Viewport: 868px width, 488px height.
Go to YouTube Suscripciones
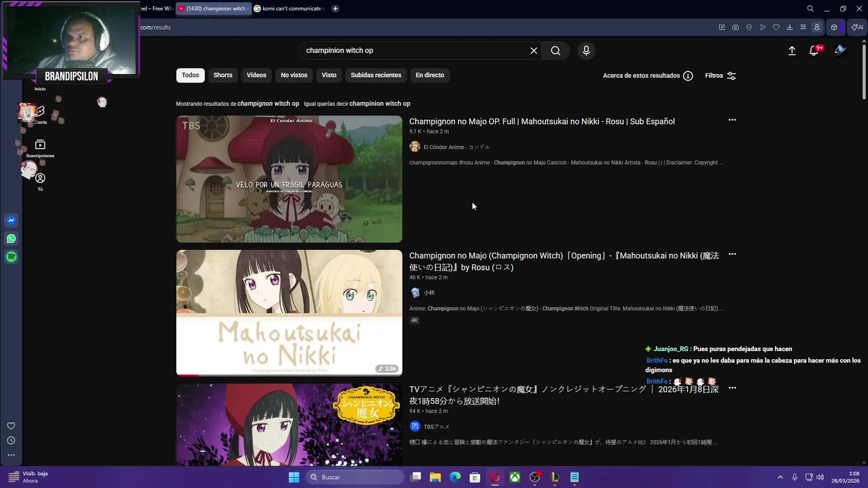coord(40,148)
